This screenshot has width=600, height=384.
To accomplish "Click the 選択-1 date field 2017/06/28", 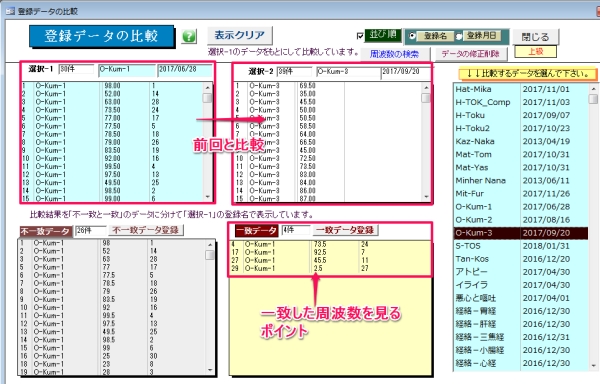I will point(185,70).
